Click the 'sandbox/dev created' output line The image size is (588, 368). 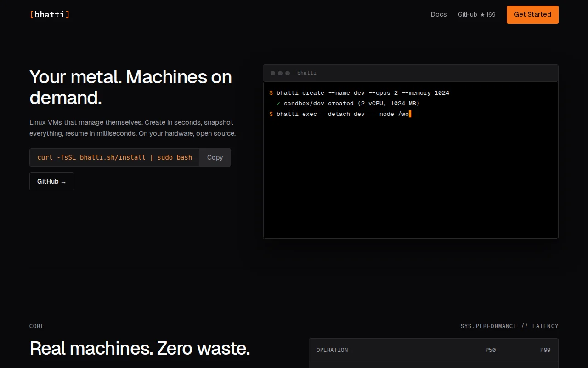point(348,103)
